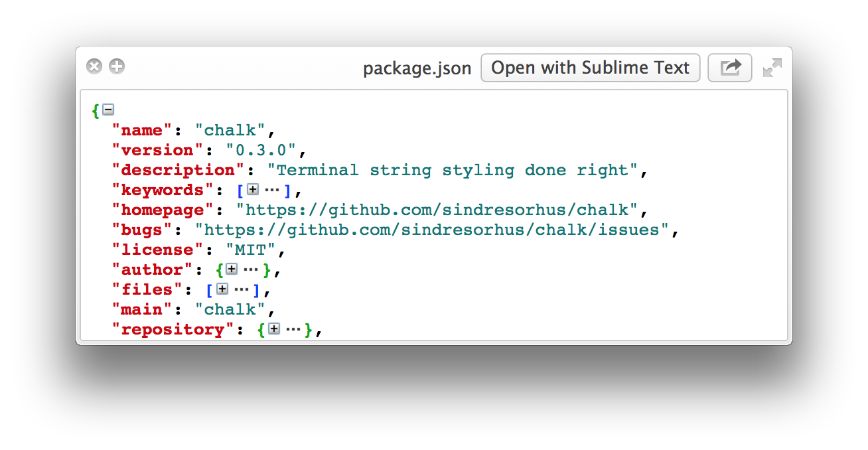
Task: Click the ellipsis after keywords bracket
Action: (272, 190)
